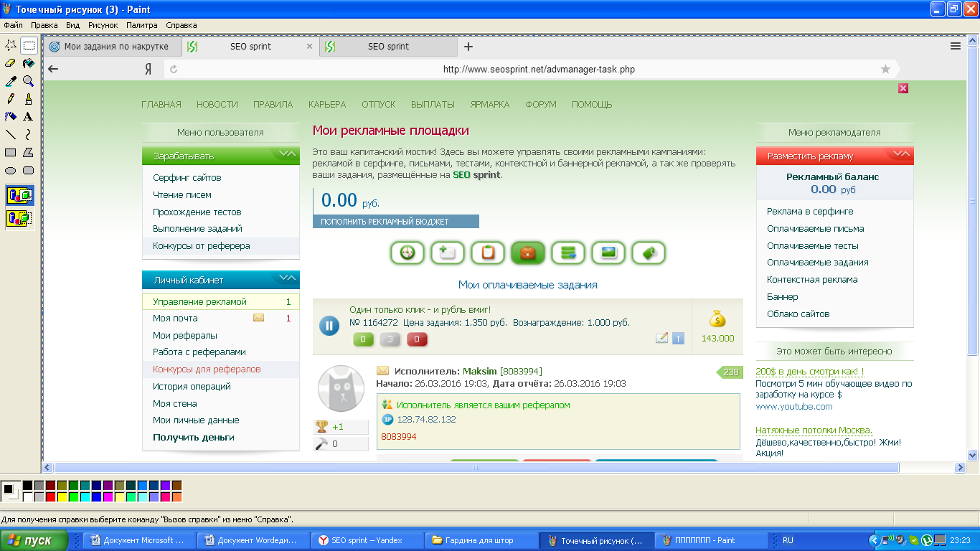The height and width of the screenshot is (551, 980).
Task: Select the Airbrush spray tool
Action: click(x=11, y=116)
